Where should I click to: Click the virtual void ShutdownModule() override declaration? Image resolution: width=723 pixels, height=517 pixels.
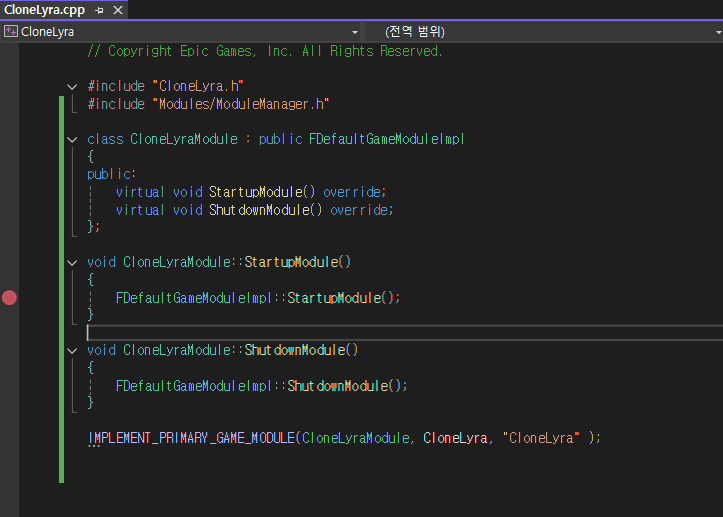coord(255,210)
